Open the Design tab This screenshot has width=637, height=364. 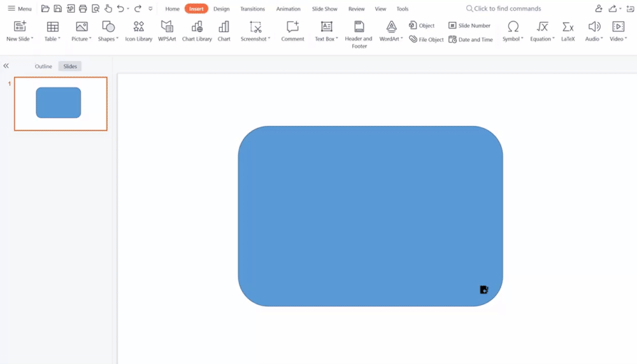pos(222,8)
